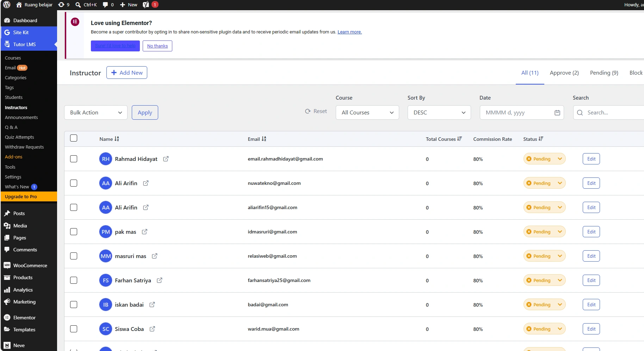This screenshot has height=351, width=644.
Task: Open Rahmad Hidayat's profile external link icon
Action: pos(166,159)
